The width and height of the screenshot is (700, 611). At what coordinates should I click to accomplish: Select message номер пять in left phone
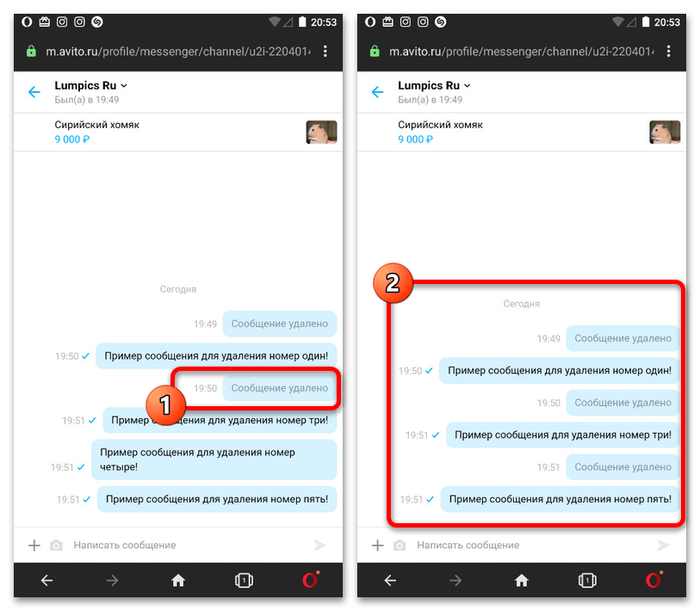pos(217,499)
